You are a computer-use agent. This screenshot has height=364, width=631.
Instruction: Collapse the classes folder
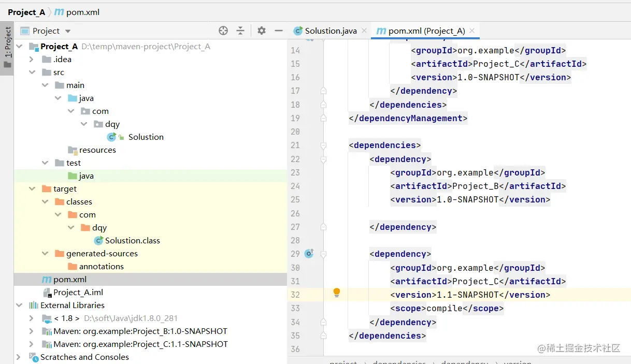pyautogui.click(x=45, y=201)
